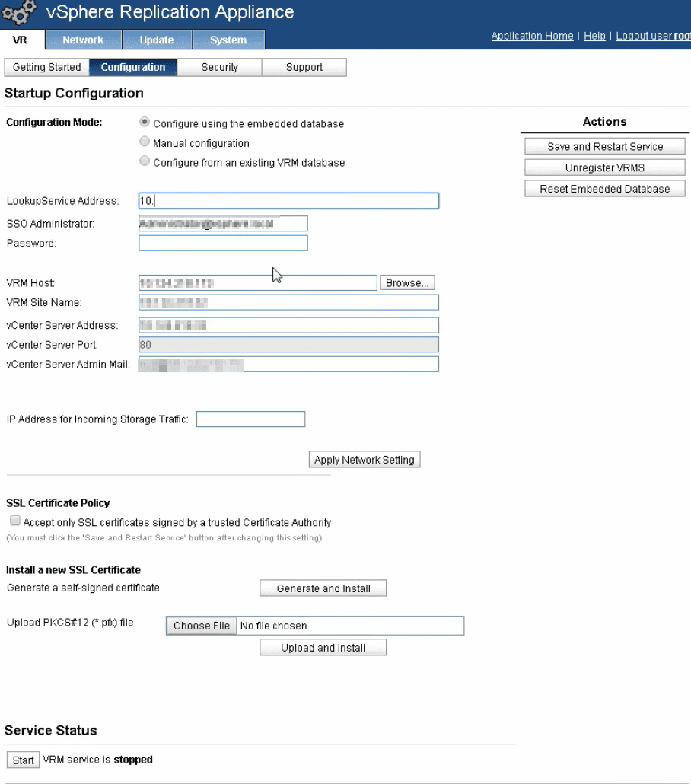691x784 pixels.
Task: Click Generate and Install button
Action: coord(323,588)
